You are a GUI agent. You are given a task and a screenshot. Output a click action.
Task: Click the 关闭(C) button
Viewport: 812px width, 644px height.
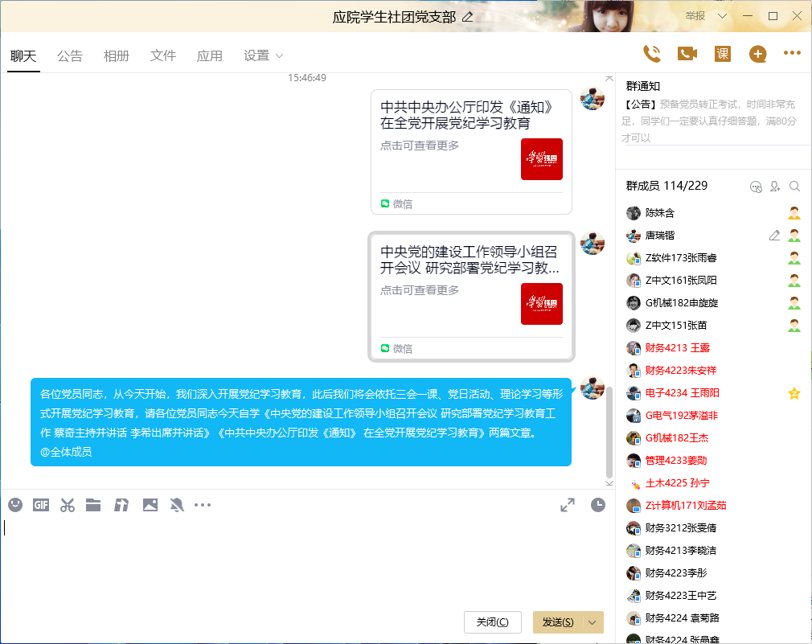pos(492,622)
